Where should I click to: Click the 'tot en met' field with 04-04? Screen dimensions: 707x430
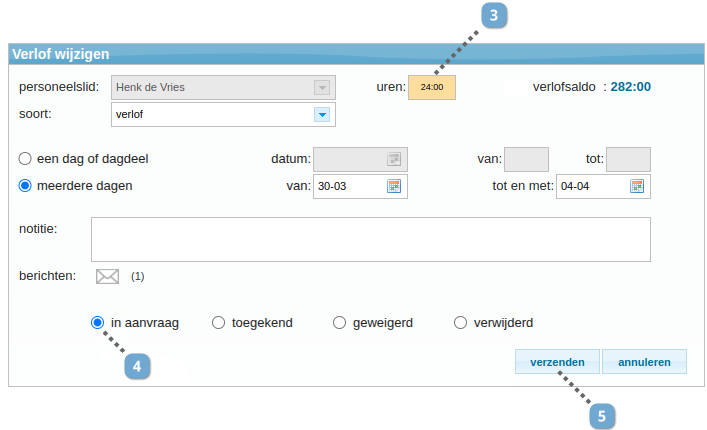click(591, 186)
